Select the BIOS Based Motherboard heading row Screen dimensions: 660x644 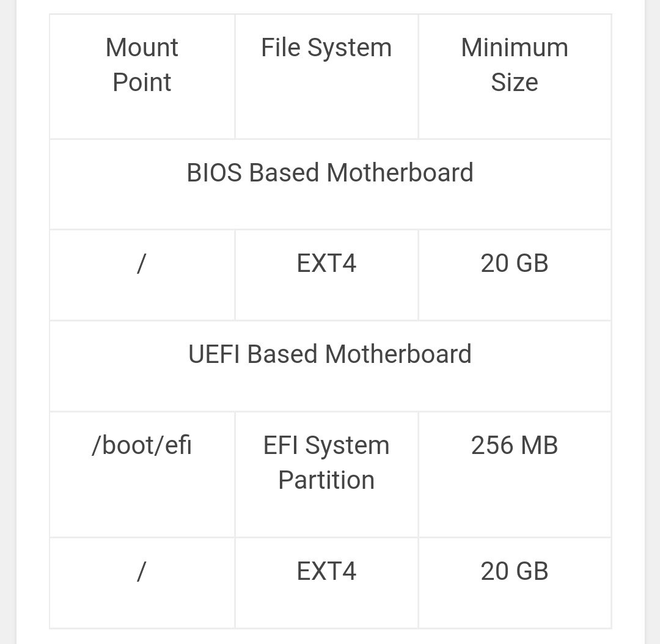click(330, 173)
